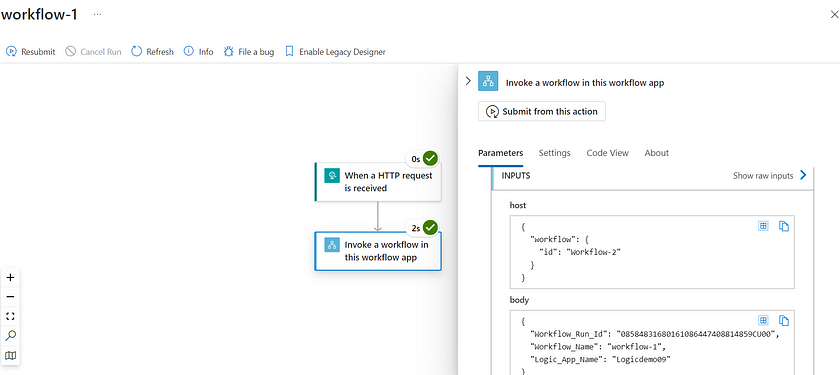Screen dimensions: 840x375
Task: Click the 0s duration badge
Action: pyautogui.click(x=416, y=159)
